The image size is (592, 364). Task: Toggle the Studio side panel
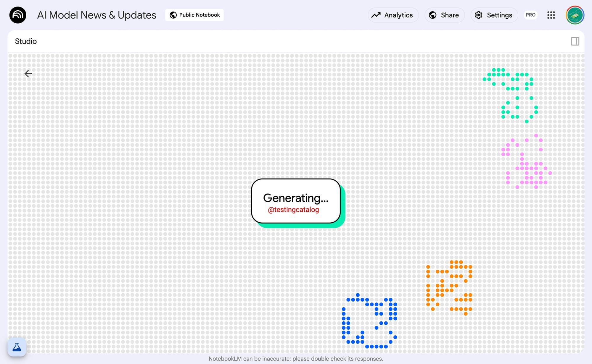point(575,41)
